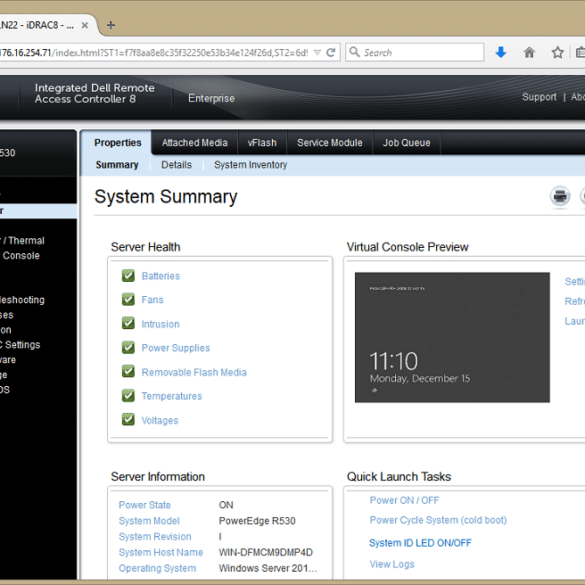The width and height of the screenshot is (585, 585).
Task: Click the Power State label link
Action: click(144, 505)
